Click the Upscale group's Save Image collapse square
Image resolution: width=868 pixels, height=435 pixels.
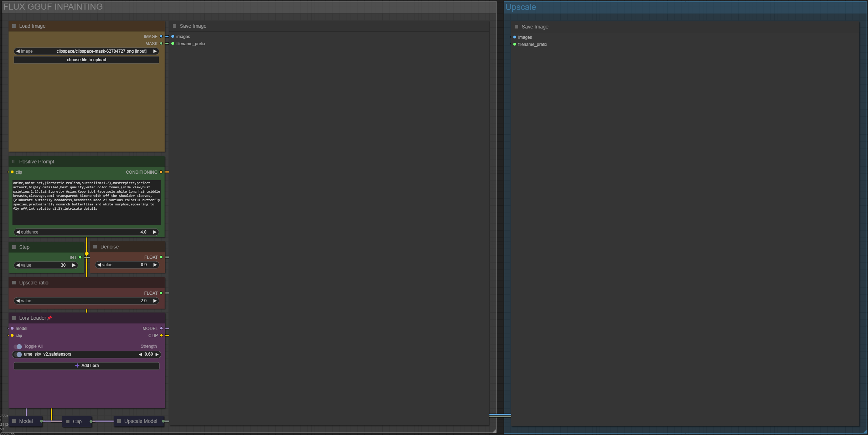pos(516,27)
